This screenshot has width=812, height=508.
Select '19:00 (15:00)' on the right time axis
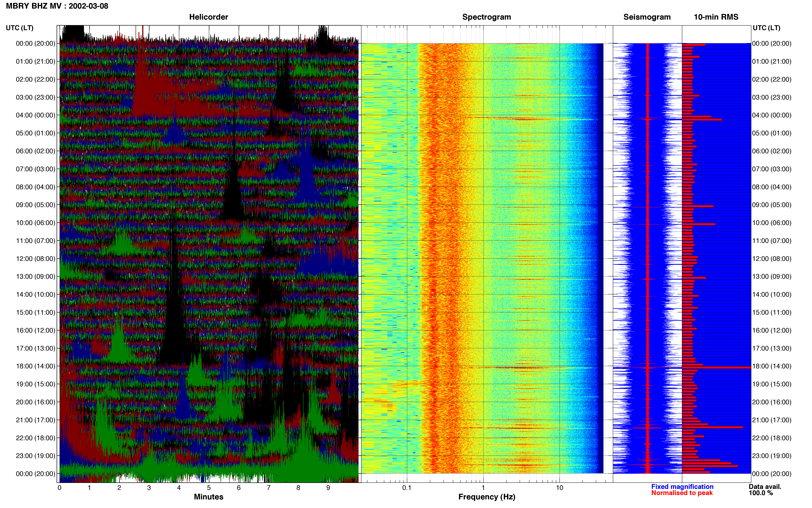coord(772,384)
